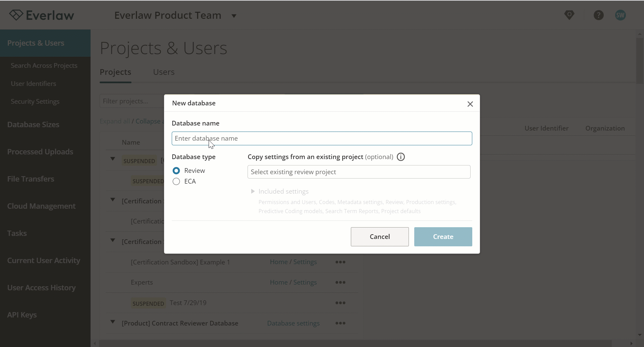Collapse the second Certification database row
The width and height of the screenshot is (644, 347).
click(113, 240)
